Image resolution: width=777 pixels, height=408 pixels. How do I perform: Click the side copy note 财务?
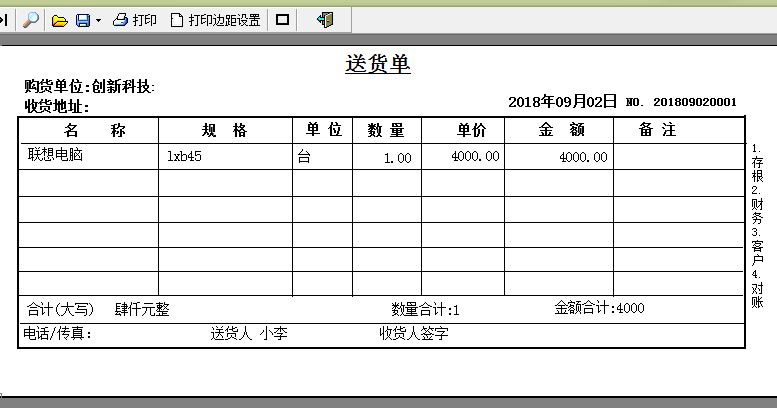click(757, 211)
